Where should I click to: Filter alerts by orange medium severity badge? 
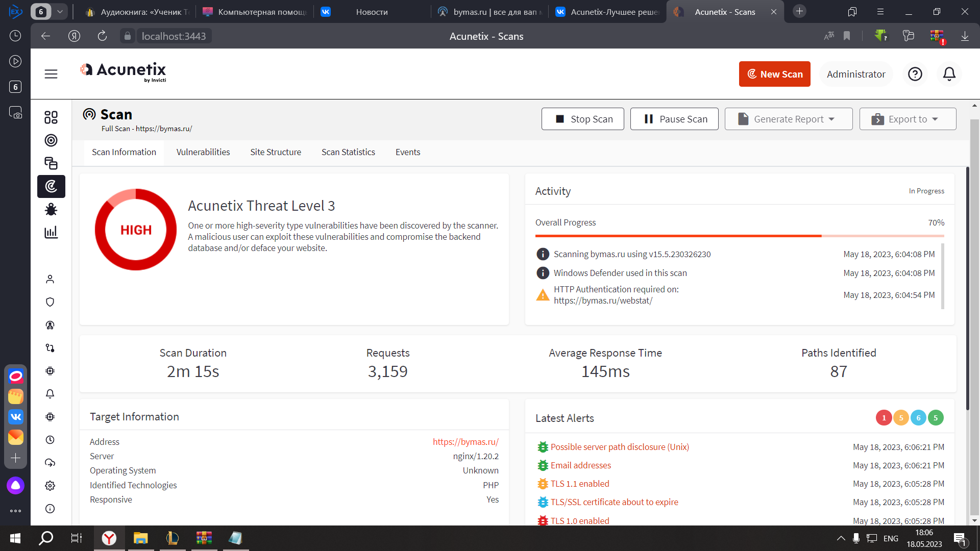point(901,418)
